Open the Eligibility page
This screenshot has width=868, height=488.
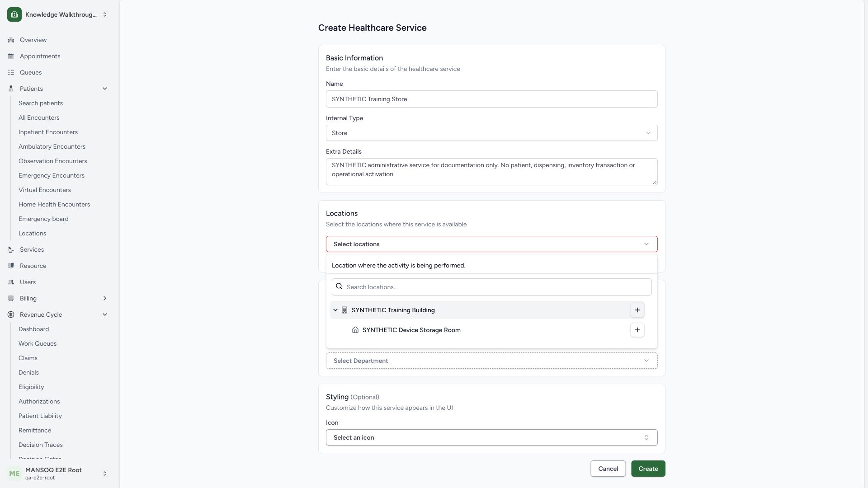31,387
